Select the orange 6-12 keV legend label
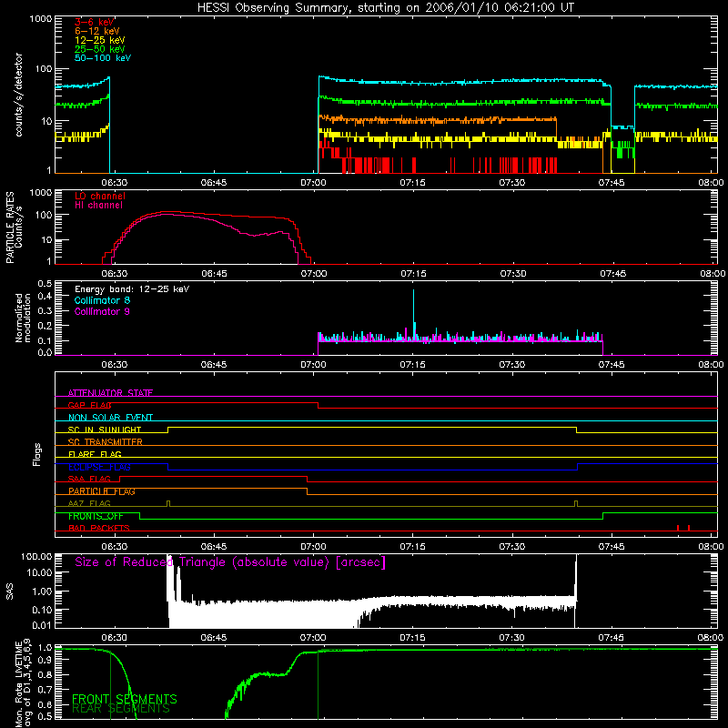Screen dimensions: 728x728 (97, 31)
